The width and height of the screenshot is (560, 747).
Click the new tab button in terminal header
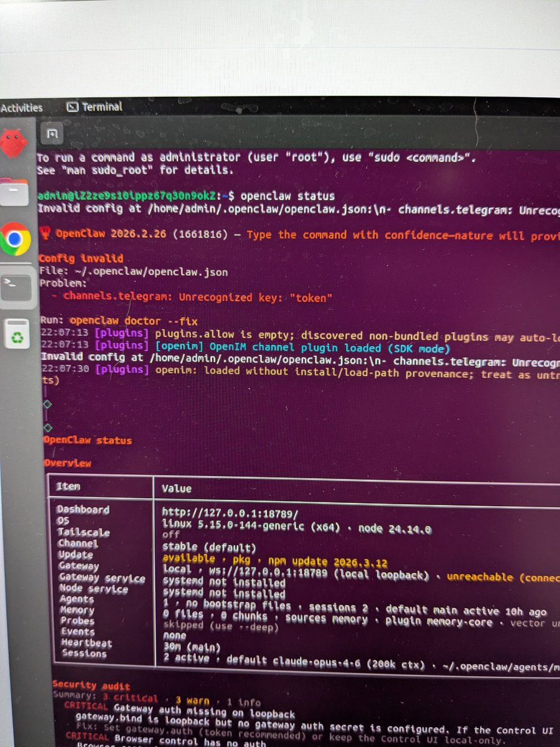tap(52, 133)
